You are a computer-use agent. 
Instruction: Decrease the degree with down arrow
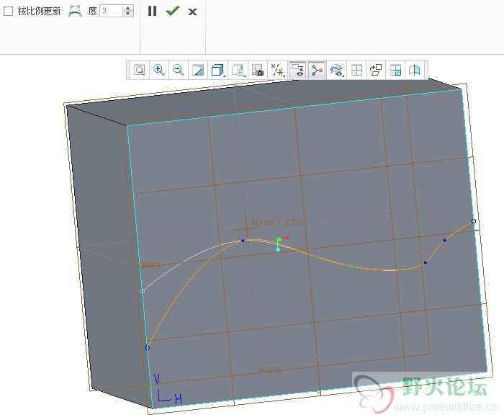128,14
